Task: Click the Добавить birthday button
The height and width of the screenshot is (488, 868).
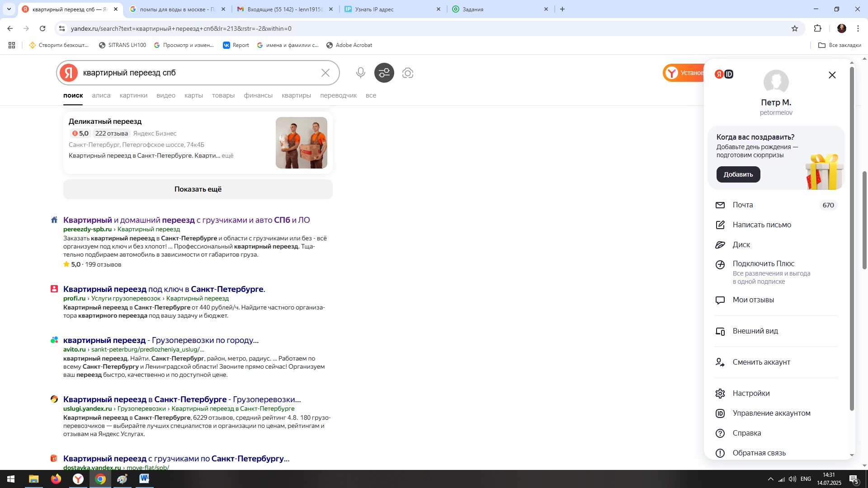Action: [738, 174]
